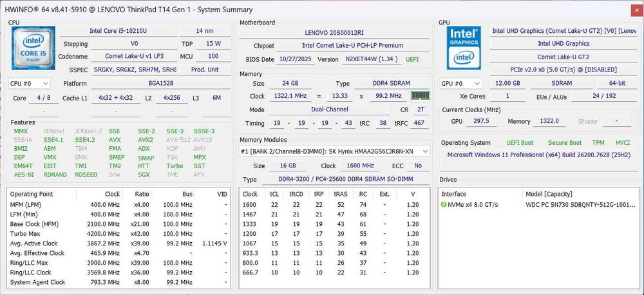Click the green memory module icon
The image size is (644, 295).
pos(420,96)
